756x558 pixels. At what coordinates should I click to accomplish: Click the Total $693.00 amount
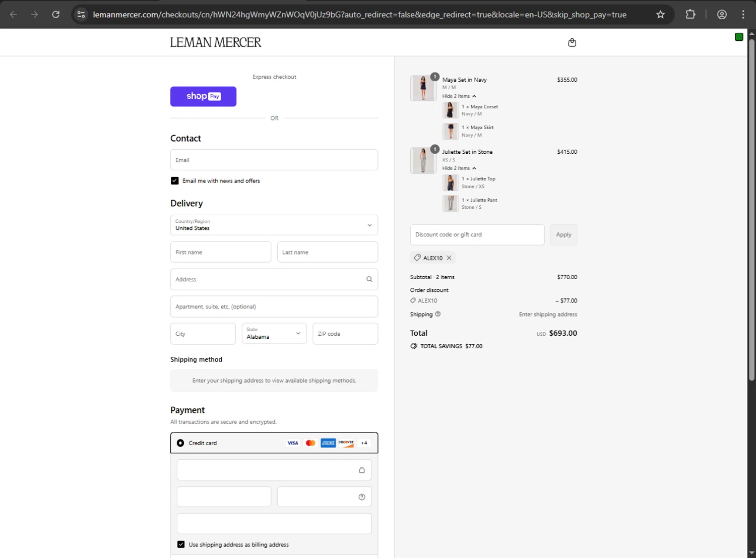click(563, 333)
